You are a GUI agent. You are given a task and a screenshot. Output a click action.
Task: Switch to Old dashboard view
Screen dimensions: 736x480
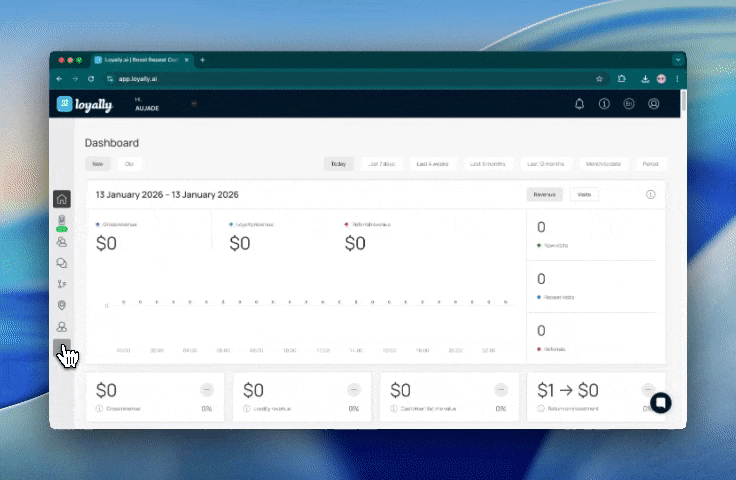(129, 164)
